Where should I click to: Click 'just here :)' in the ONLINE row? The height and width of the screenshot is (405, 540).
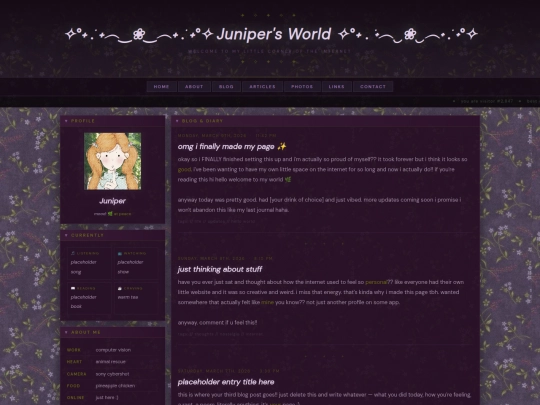pos(107,397)
